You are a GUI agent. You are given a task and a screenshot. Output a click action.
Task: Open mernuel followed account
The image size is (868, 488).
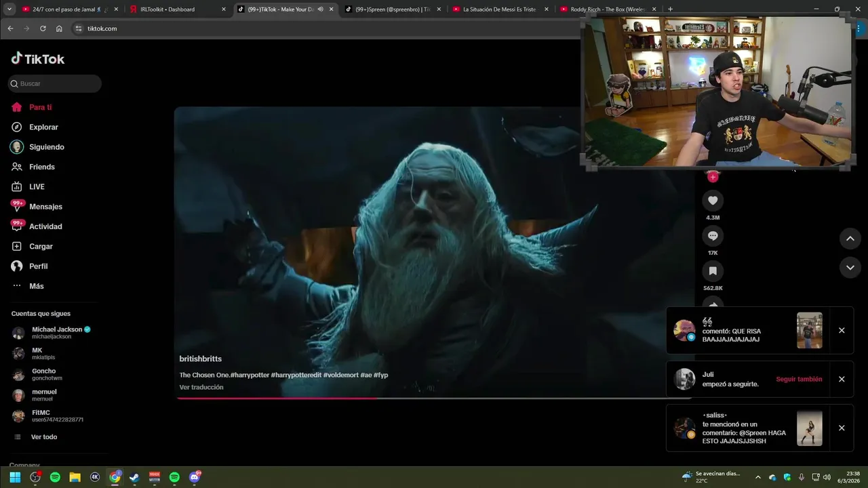35,395
